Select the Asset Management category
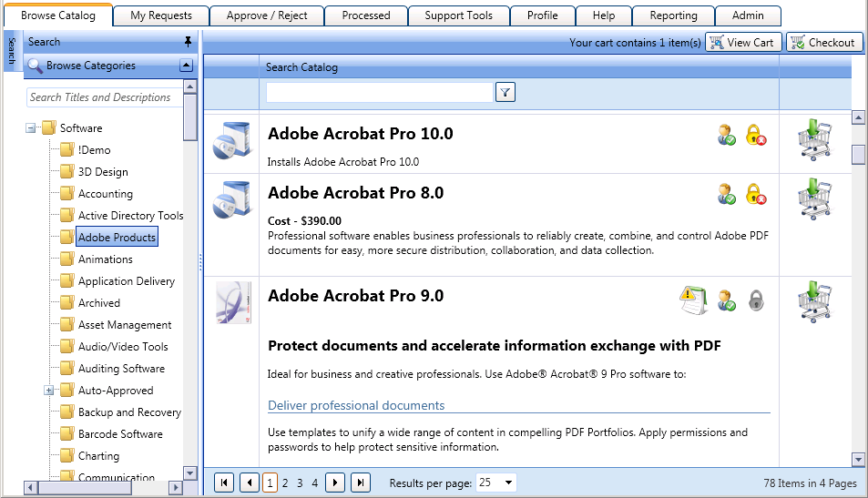The image size is (868, 498). pyautogui.click(x=125, y=325)
